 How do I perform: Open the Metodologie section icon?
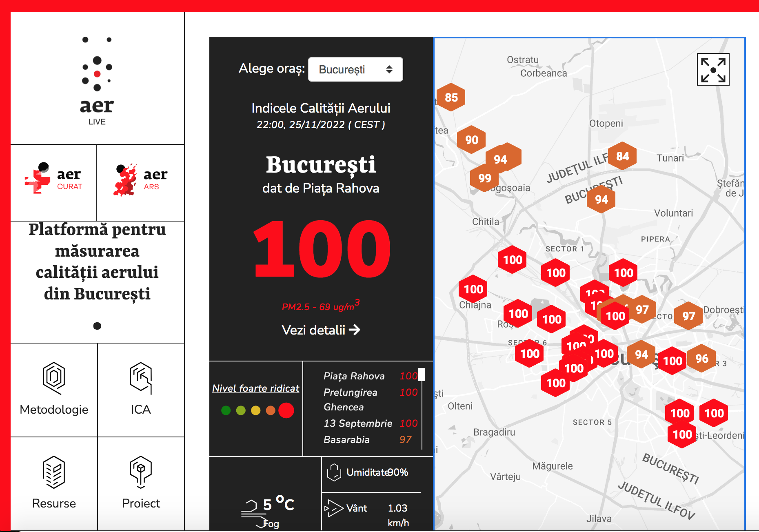(x=54, y=378)
